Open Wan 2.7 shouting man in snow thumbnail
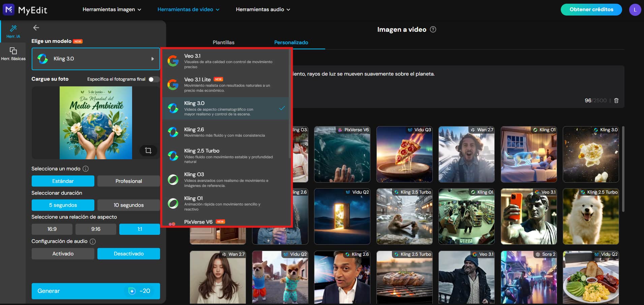This screenshot has width=644, height=305. coord(466,155)
